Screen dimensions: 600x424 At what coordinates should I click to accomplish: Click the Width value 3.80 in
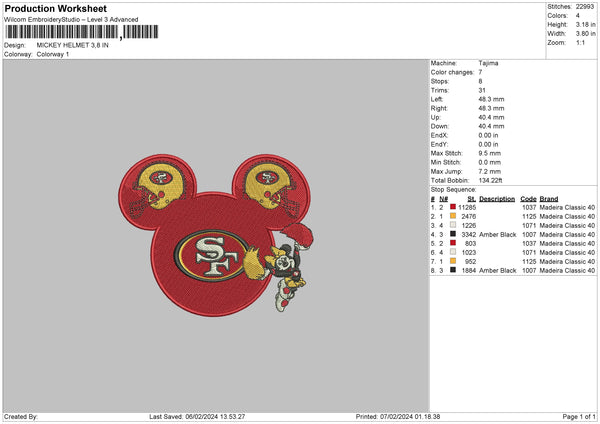coord(585,34)
